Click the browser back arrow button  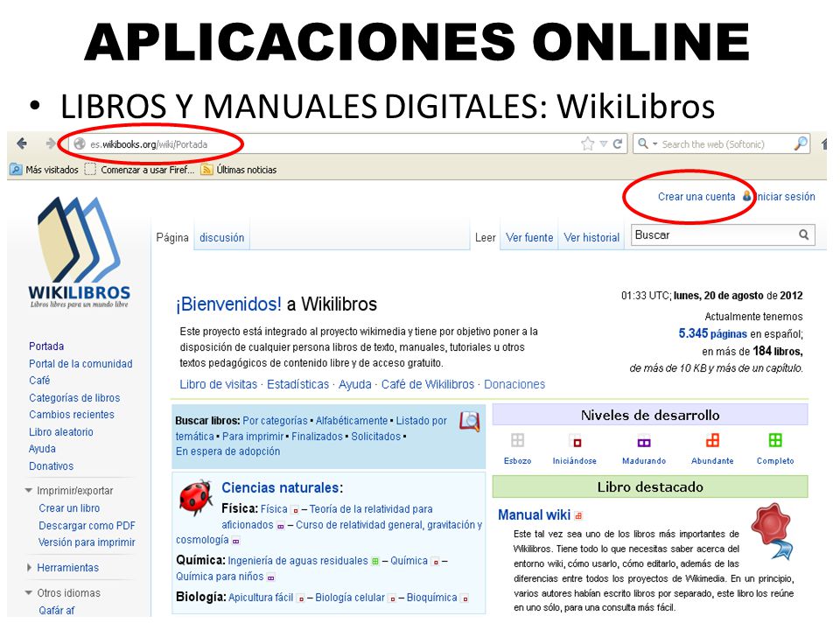pos(22,143)
